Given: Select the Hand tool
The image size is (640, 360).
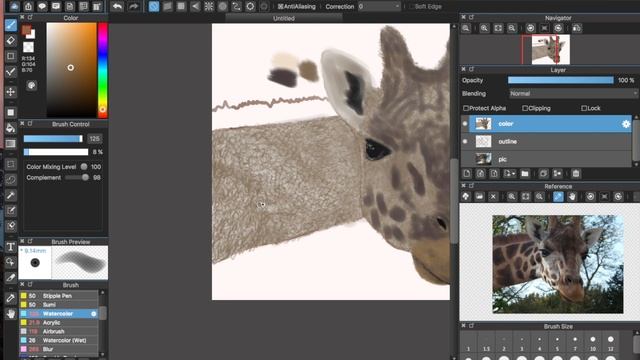Looking at the screenshot, I should [11, 313].
